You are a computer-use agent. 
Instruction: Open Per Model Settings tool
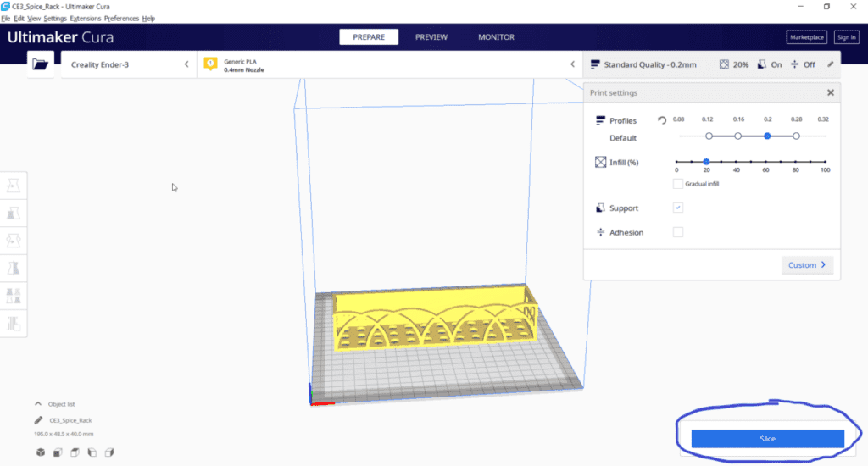(14, 296)
